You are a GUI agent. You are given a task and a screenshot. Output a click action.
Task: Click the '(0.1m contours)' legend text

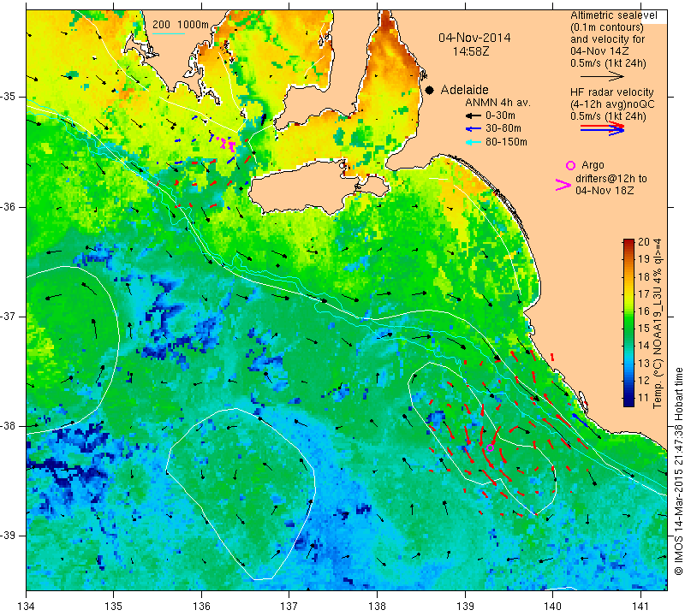(x=607, y=27)
